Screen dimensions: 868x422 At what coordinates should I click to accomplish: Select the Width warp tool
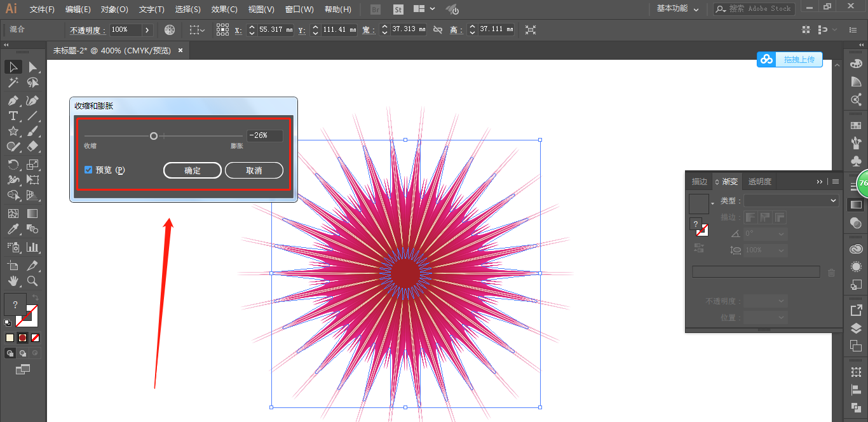(x=13, y=180)
